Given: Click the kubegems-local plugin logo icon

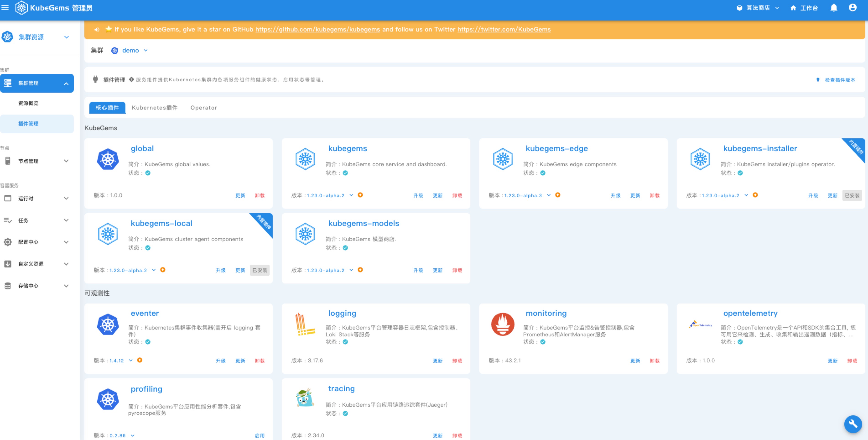Looking at the screenshot, I should pyautogui.click(x=108, y=234).
